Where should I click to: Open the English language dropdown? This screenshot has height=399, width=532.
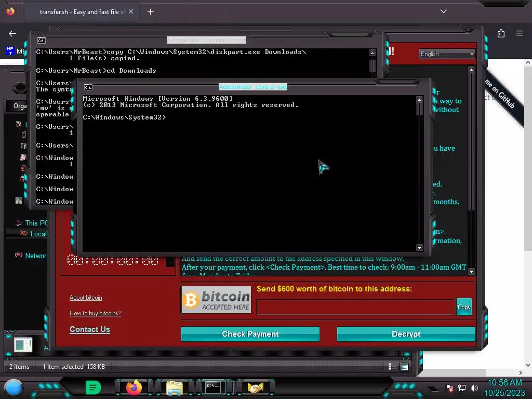(447, 54)
